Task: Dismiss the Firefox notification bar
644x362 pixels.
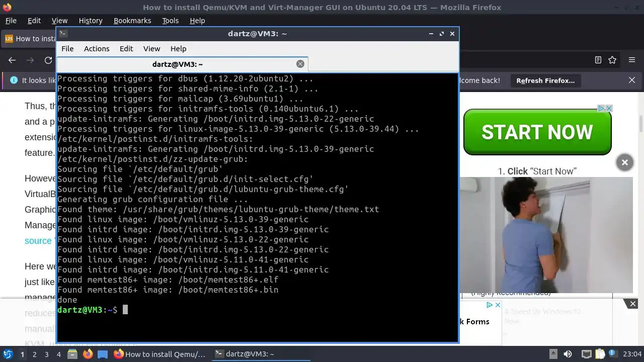Action: click(x=632, y=80)
